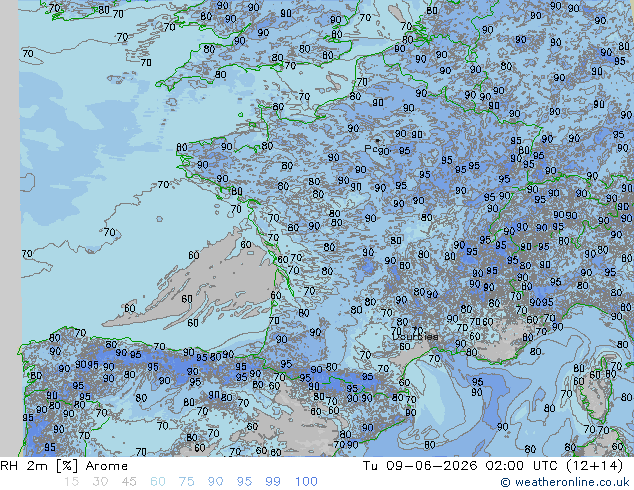Screen dimensions: 634x490
Task: Click legend value 15 in the colour scale
Action: coord(71,482)
